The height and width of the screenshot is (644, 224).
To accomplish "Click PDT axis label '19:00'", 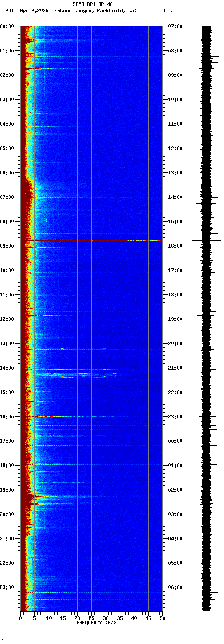I will click(x=7, y=490).
